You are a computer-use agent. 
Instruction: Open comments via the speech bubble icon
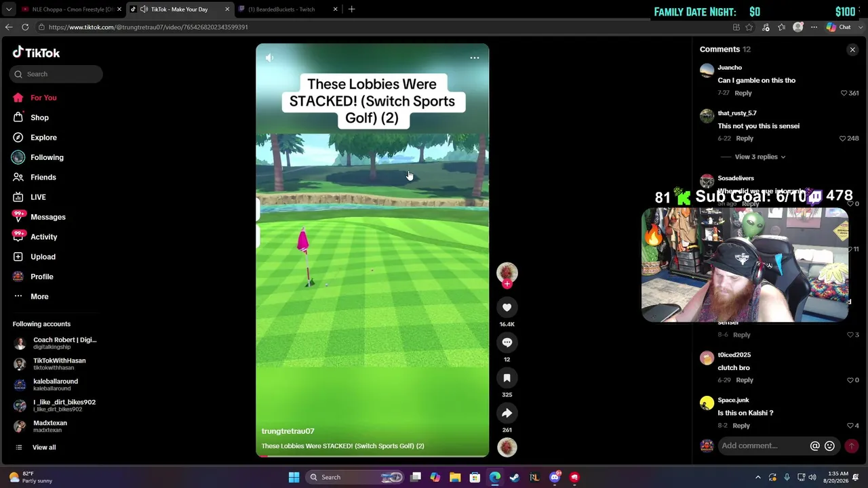[x=507, y=343]
